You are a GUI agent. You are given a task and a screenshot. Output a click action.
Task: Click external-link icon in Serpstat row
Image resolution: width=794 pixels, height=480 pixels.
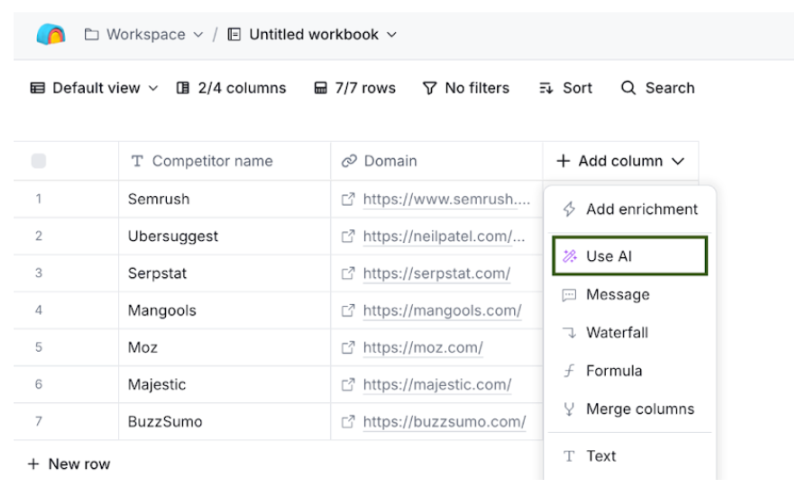pyautogui.click(x=348, y=273)
